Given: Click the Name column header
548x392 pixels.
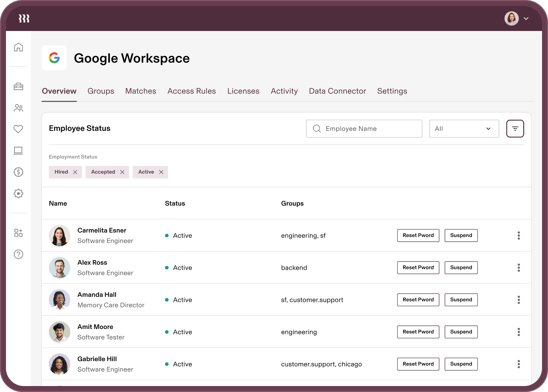Looking at the screenshot, I should tap(58, 203).
